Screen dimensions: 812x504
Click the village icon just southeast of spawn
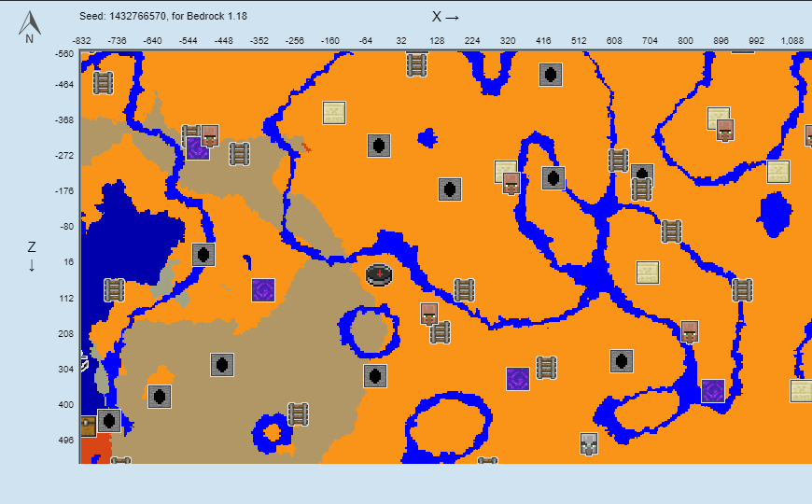coord(429,314)
